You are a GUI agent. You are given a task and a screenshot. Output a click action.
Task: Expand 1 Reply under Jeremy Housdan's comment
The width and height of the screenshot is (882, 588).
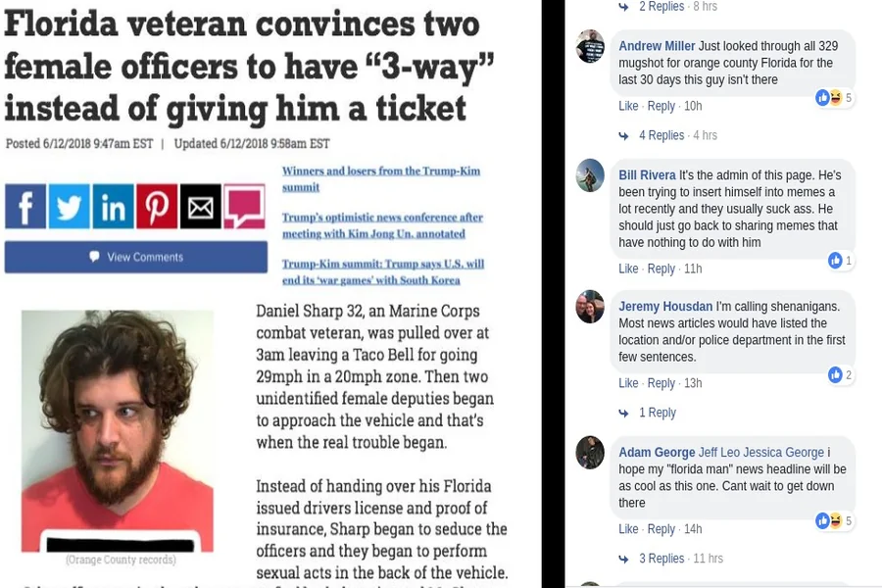[657, 413]
